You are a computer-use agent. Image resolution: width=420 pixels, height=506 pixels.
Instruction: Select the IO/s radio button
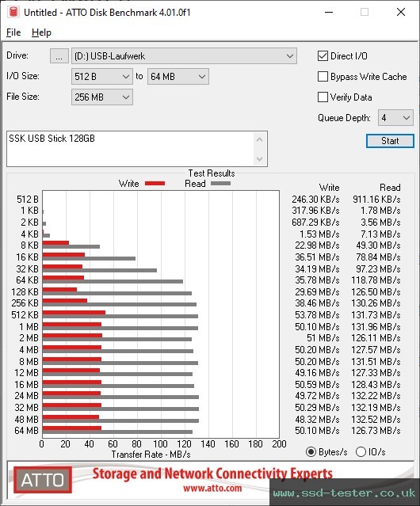pyautogui.click(x=361, y=452)
